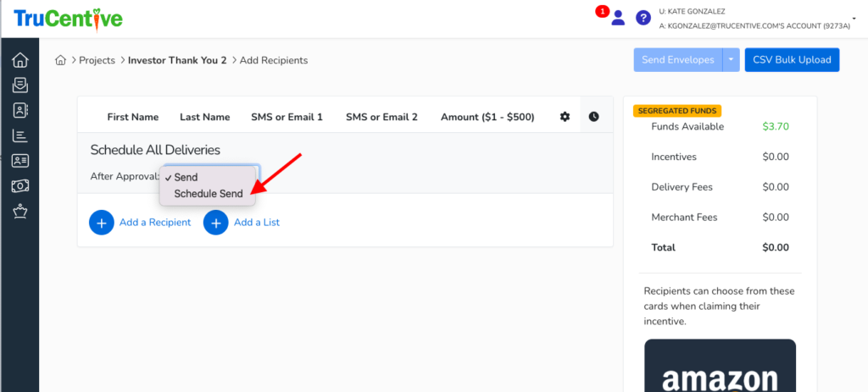Select the Schedule Send option
Screen dimensions: 868x392
(209, 194)
